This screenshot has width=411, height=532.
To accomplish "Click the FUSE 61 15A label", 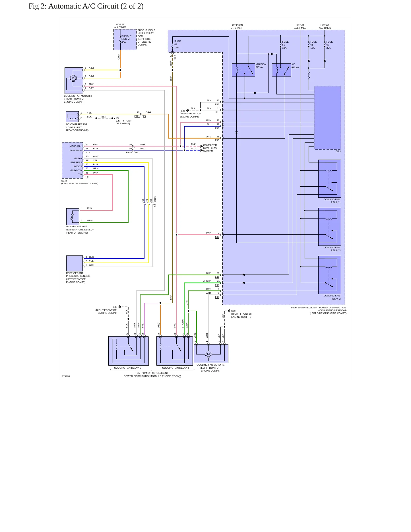I will [x=313, y=45].
